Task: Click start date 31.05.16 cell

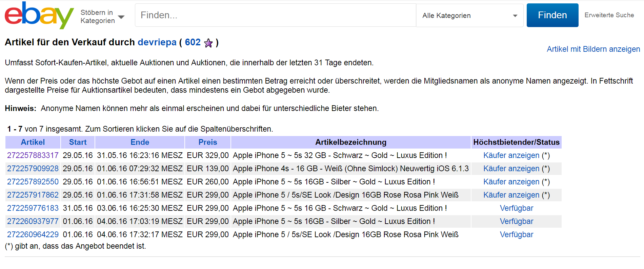Action: 78,208
